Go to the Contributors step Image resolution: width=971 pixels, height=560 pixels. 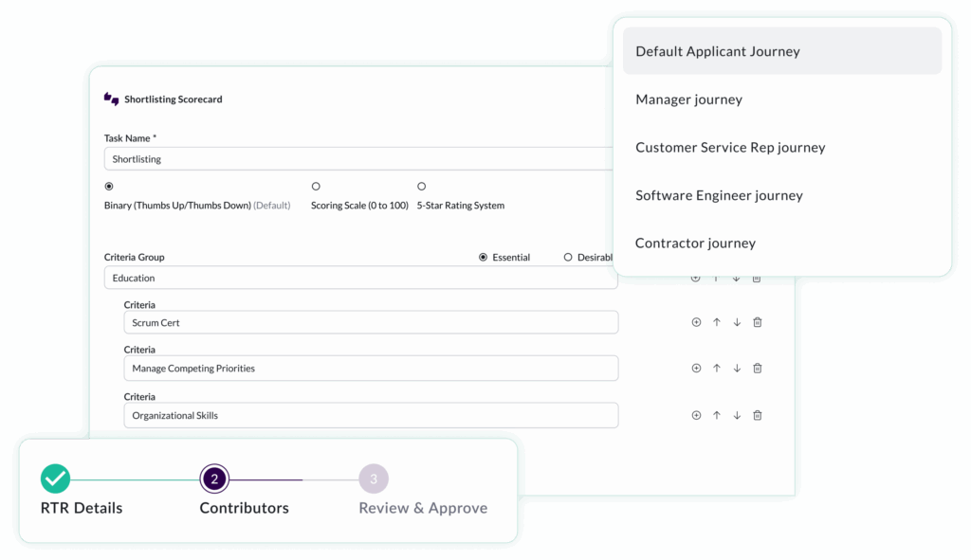tap(214, 479)
